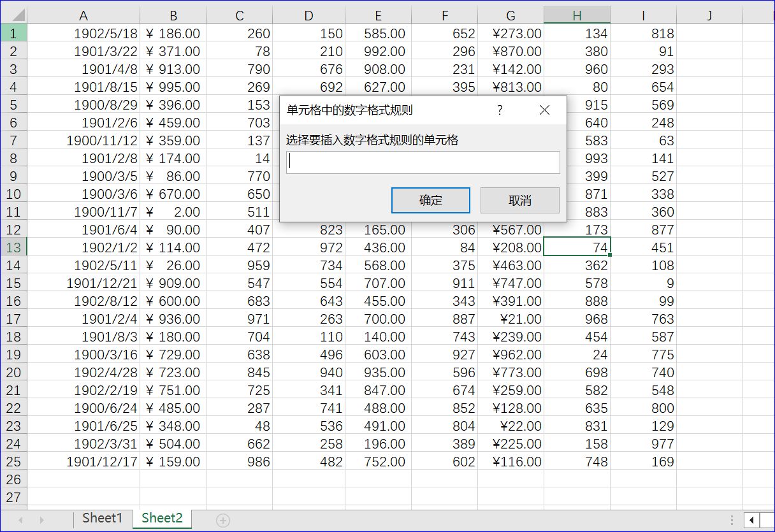Click cell G19 showing ¥962.00

[x=511, y=354]
